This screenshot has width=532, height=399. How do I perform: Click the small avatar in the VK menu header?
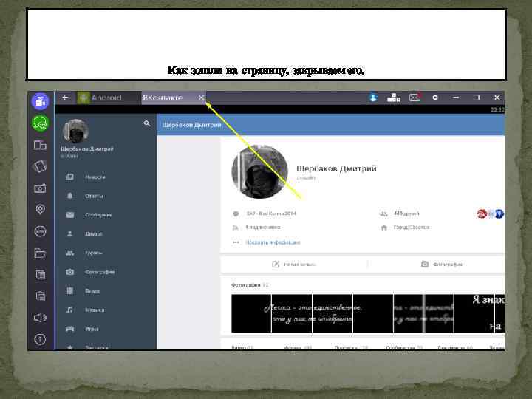click(75, 131)
